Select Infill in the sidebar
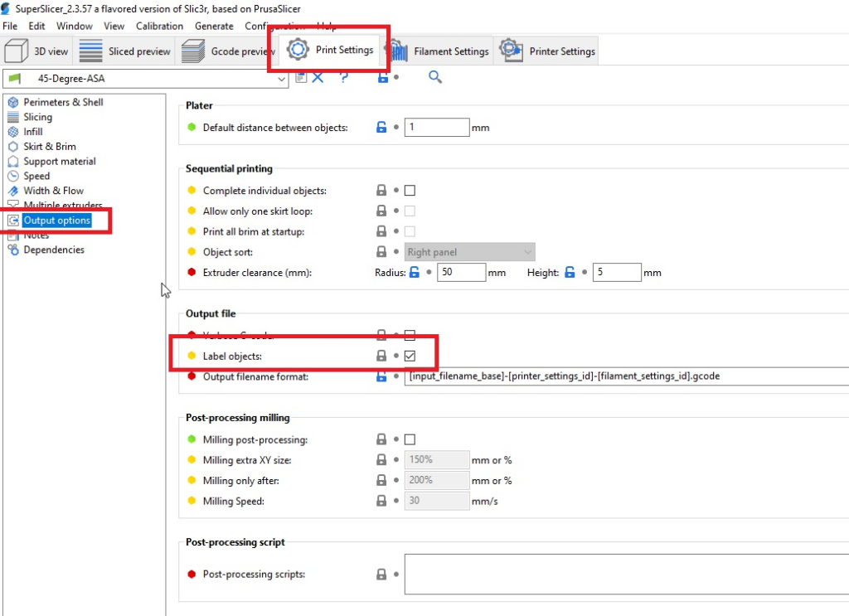The image size is (849, 616). point(32,132)
